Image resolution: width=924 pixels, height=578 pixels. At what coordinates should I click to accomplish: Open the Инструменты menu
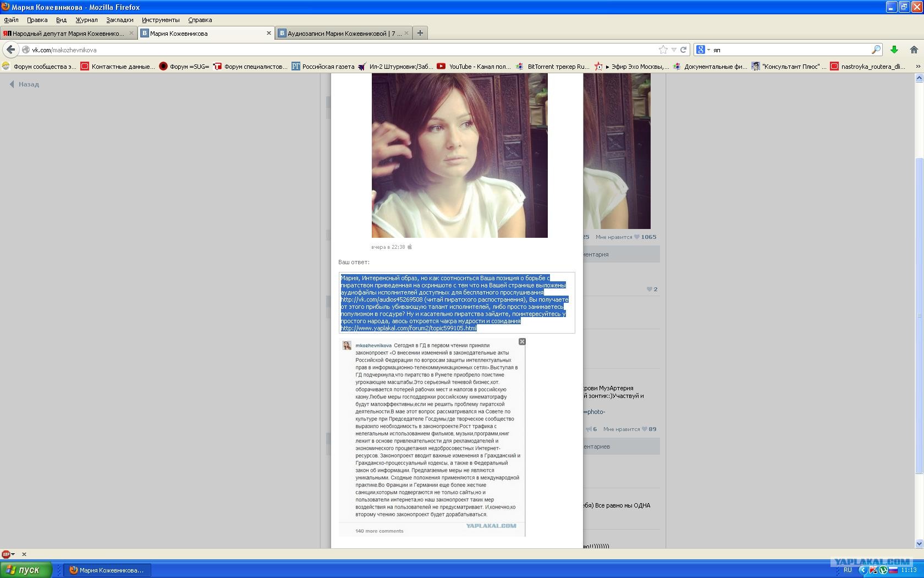[x=160, y=20]
